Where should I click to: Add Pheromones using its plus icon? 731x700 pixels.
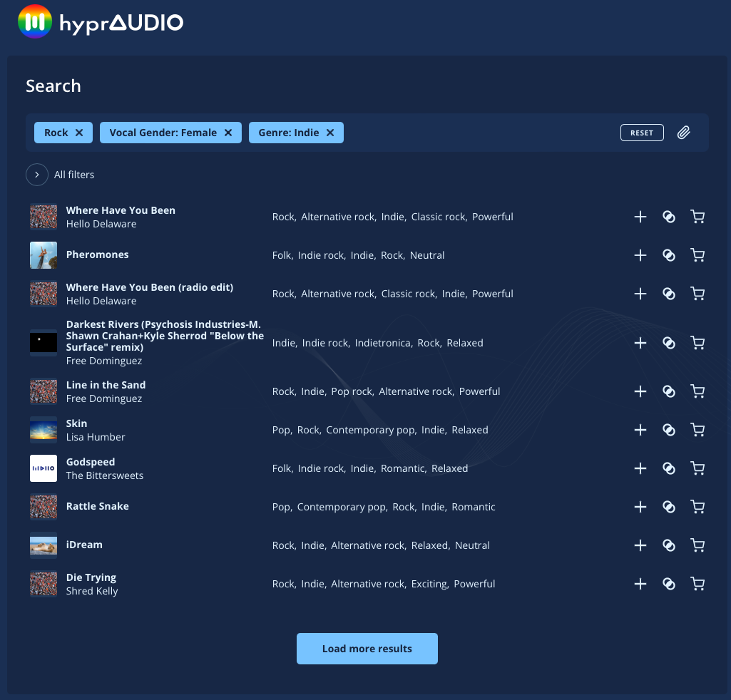tap(640, 255)
